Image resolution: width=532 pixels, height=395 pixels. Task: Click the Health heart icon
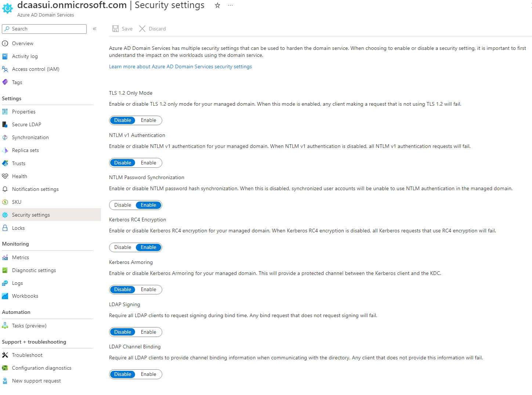pos(5,176)
